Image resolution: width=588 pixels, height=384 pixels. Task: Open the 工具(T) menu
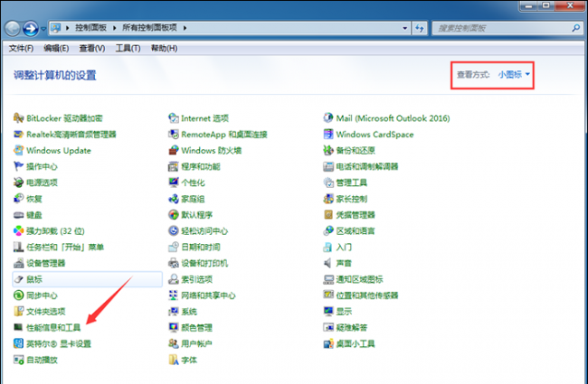click(128, 48)
